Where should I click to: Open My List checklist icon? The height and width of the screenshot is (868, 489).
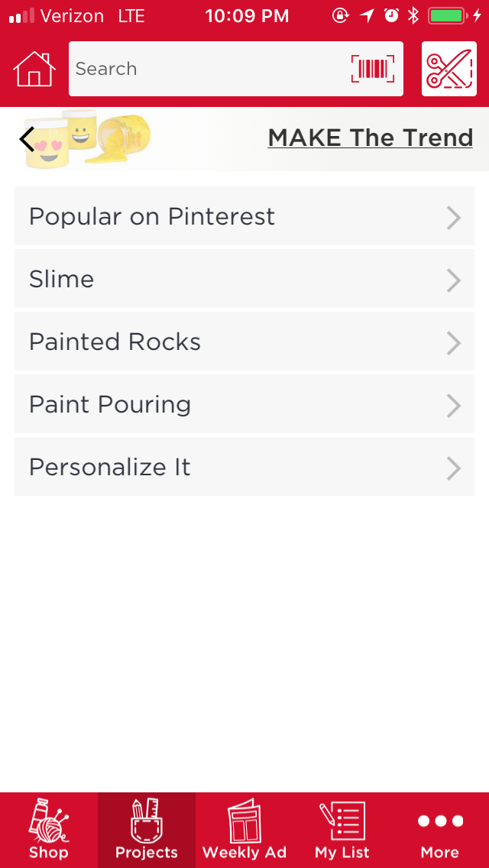pyautogui.click(x=342, y=829)
